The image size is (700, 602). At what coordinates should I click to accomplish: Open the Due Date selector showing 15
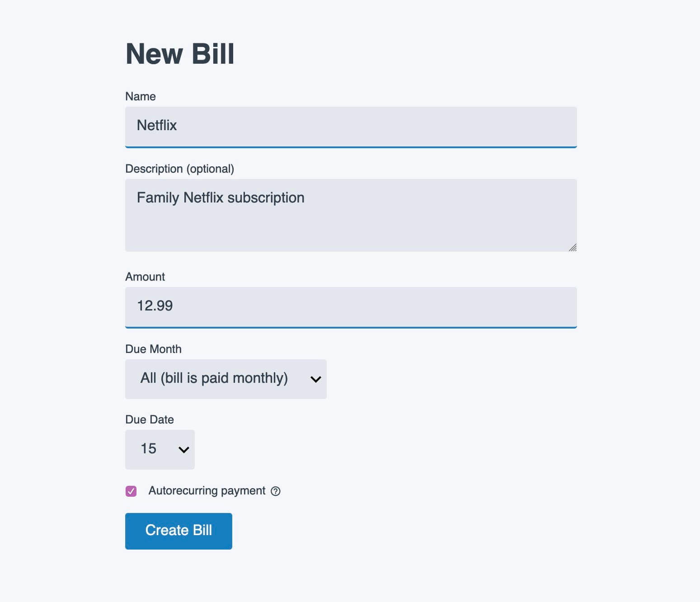point(160,449)
